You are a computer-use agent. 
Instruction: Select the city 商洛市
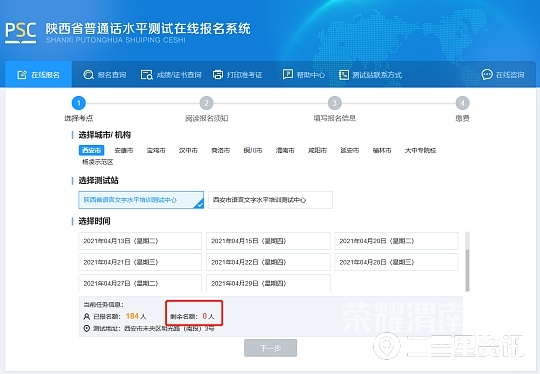click(x=220, y=150)
